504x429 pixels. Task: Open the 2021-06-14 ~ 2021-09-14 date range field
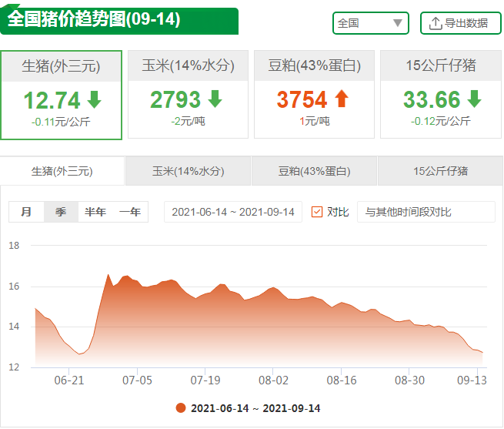pos(233,212)
